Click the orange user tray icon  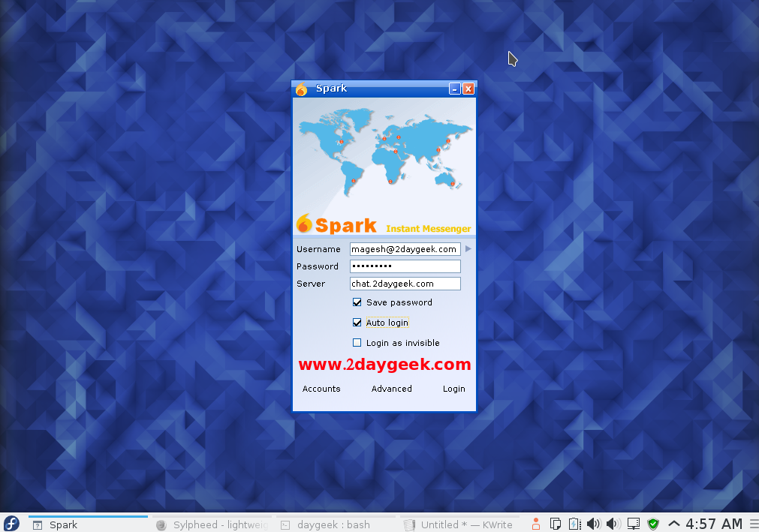tap(536, 524)
